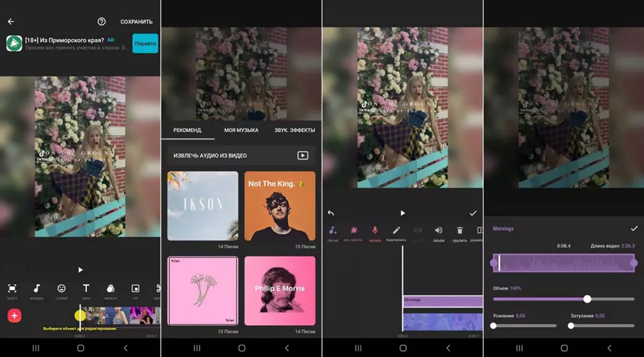644x357 pixels.
Task: Switch to the Моя музыка tab
Action: [x=241, y=130]
